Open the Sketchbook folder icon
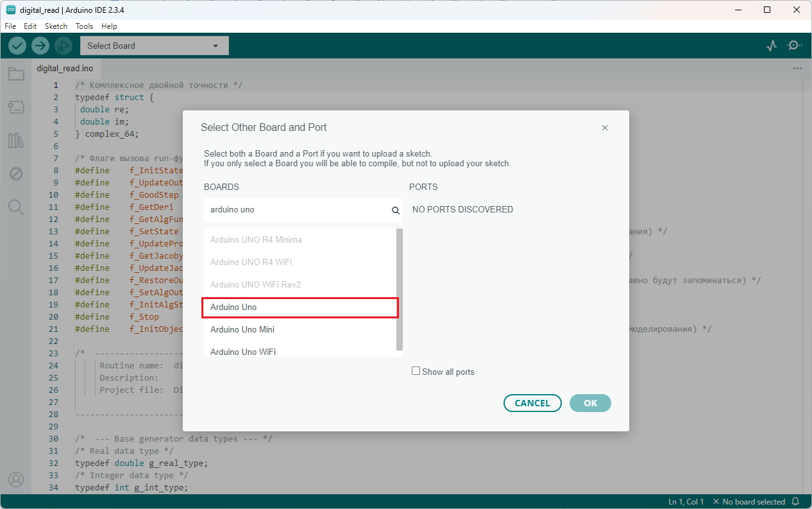 coord(16,74)
